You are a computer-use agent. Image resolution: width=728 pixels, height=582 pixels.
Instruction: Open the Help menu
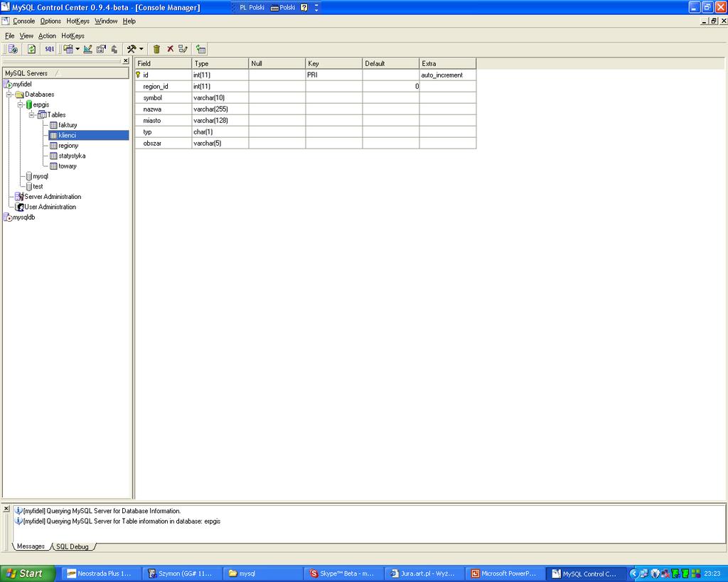(129, 21)
